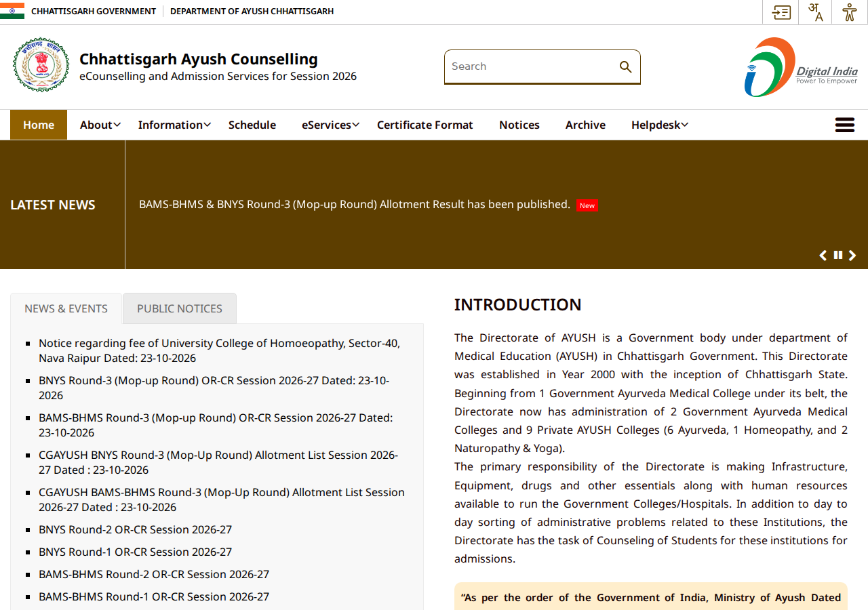Open BNYS Round-1 OR-CR Session link

tap(135, 552)
